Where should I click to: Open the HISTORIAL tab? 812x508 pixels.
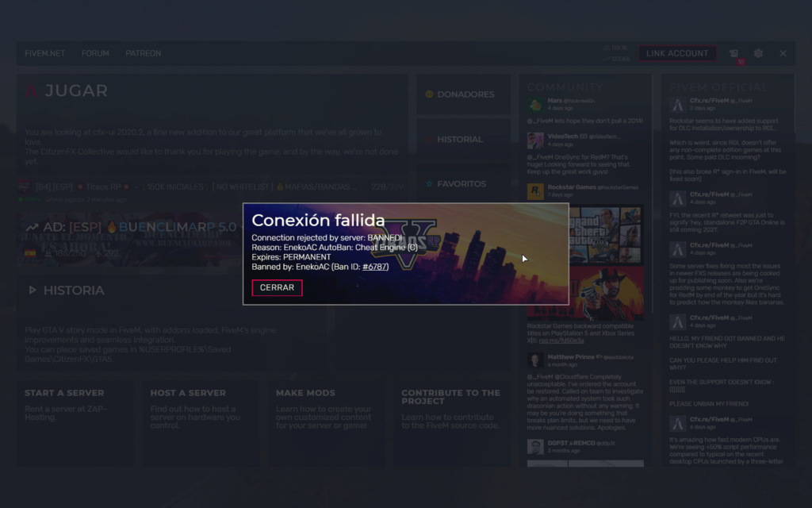(463, 139)
